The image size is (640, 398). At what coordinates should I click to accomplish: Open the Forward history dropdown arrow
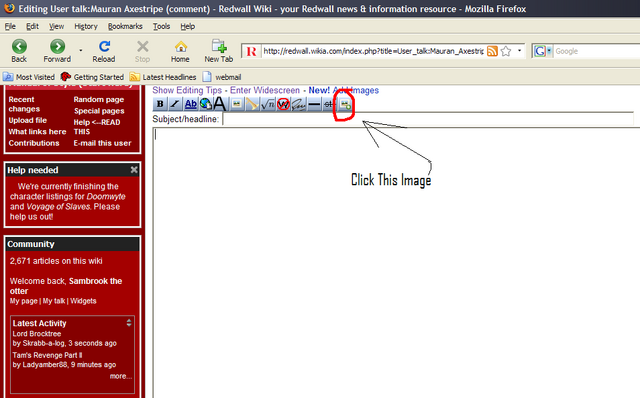tap(81, 51)
